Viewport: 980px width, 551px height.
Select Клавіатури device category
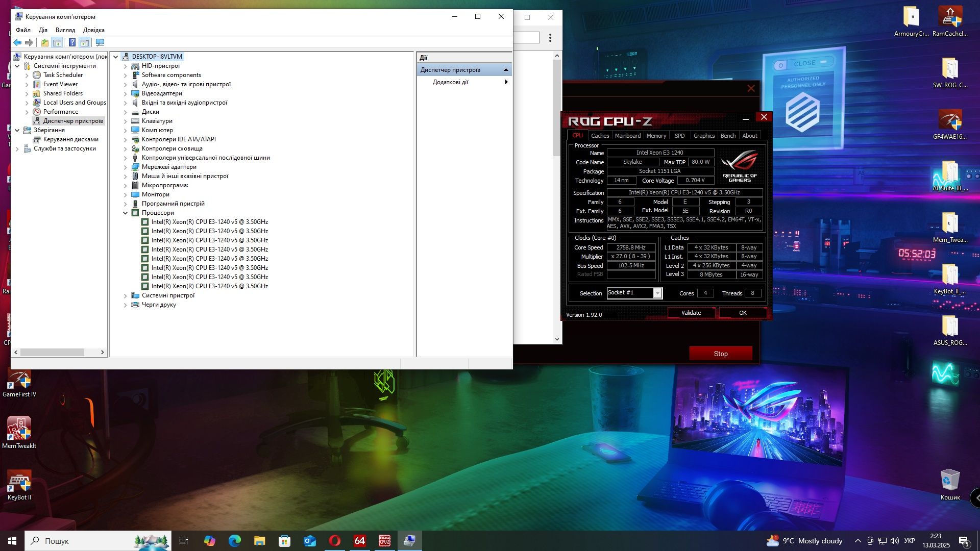point(157,121)
